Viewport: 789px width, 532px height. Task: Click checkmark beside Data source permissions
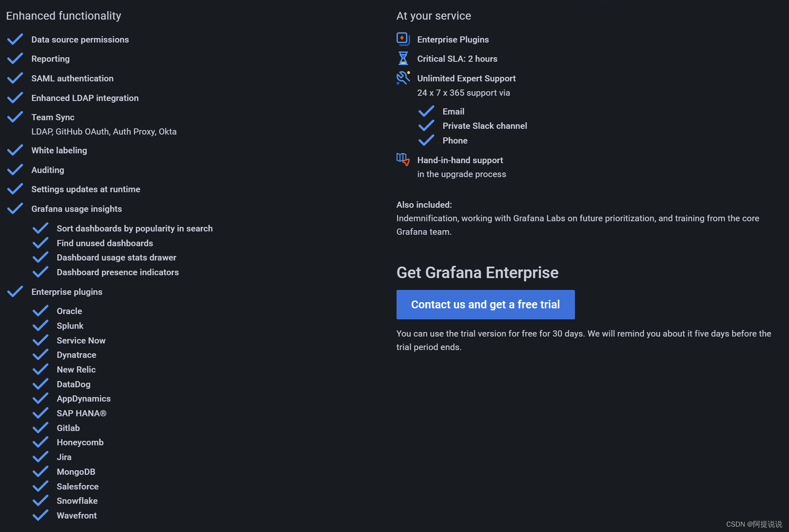[15, 39]
